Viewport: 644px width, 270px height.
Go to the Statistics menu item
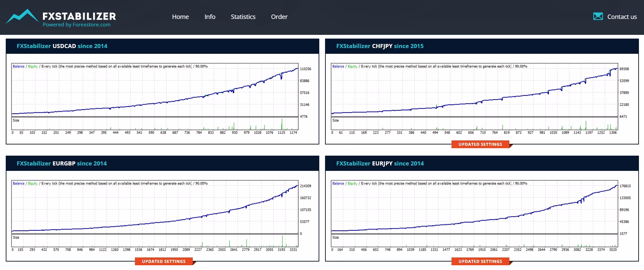[243, 17]
